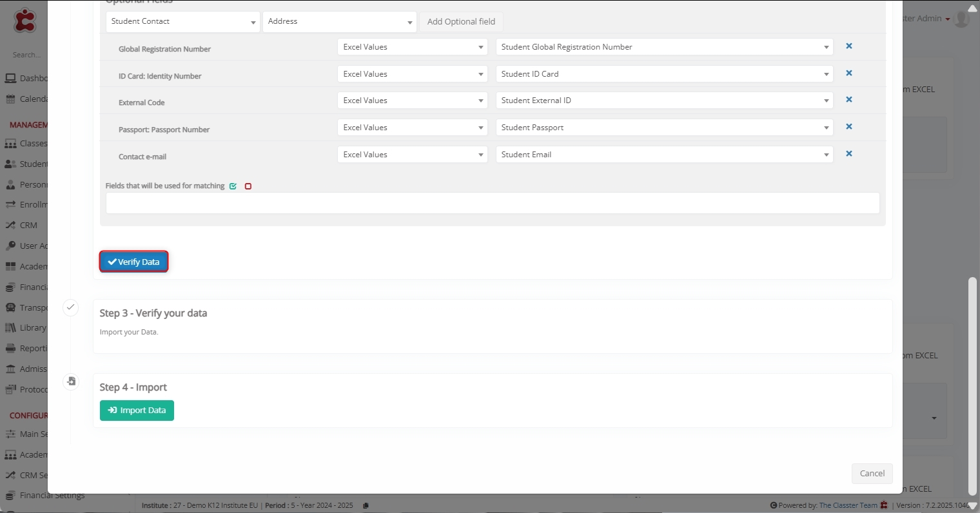
Task: Delete the Contact e-mail mapping row
Action: pyautogui.click(x=848, y=154)
